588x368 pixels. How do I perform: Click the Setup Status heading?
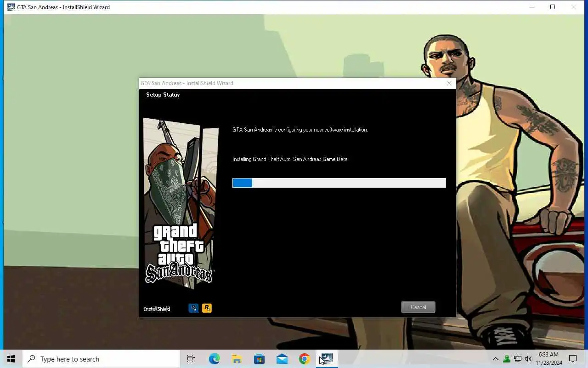[163, 95]
